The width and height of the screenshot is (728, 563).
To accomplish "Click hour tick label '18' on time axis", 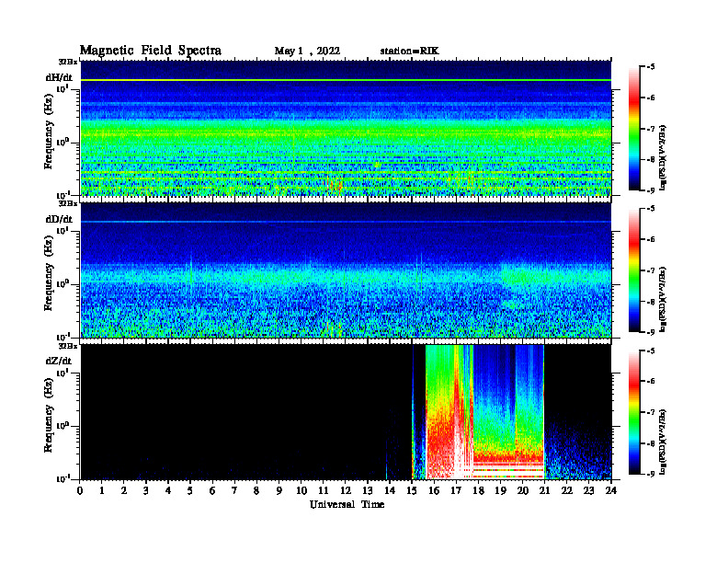I will click(x=478, y=491).
